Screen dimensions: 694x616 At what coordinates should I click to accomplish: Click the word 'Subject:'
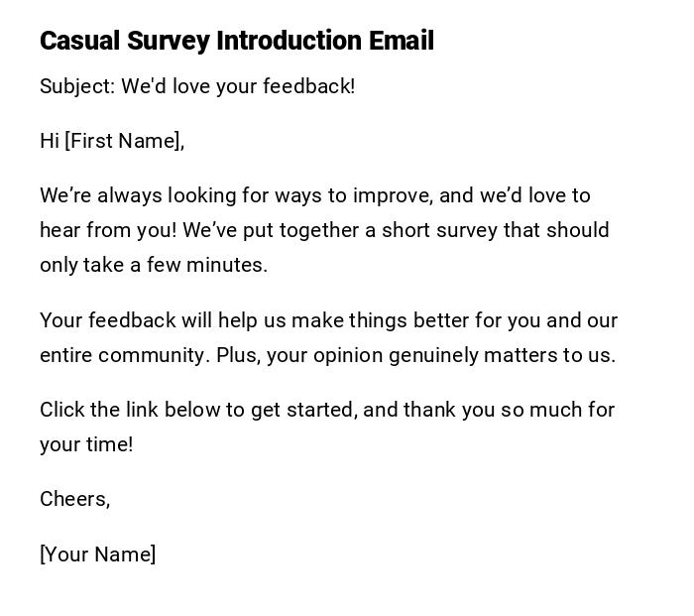tap(77, 86)
